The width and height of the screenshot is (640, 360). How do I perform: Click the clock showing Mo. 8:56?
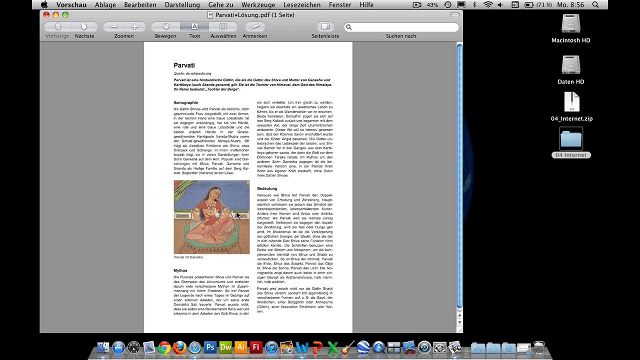tap(571, 5)
